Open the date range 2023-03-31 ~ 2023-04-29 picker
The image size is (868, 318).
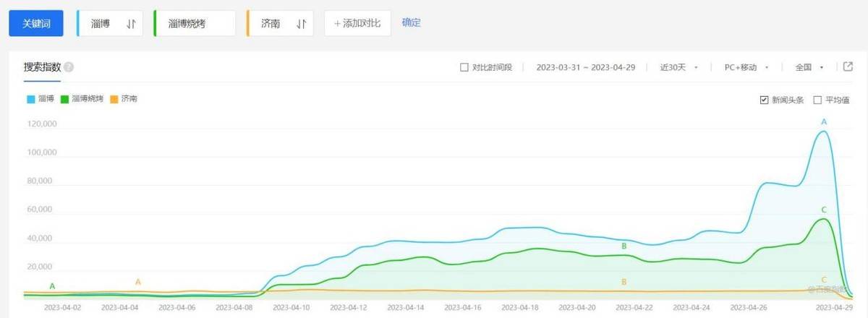[x=585, y=67]
